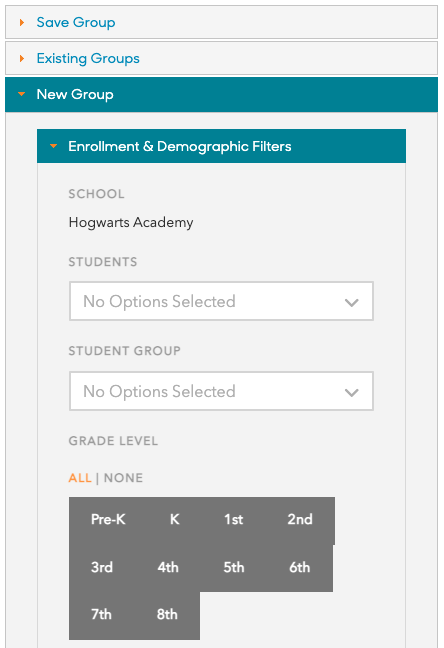Screen dimensions: 444x648
Task: Toggle the 3rd grade level
Action: (102, 567)
